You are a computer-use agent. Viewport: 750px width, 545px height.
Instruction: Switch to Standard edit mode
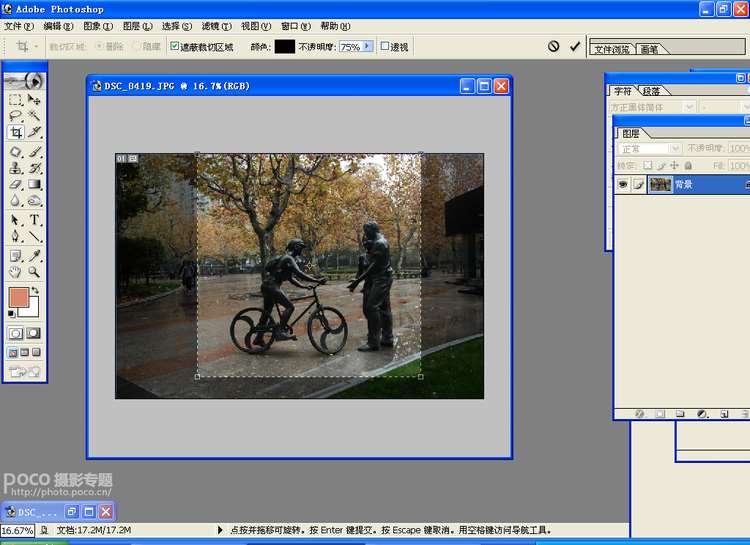(15, 333)
